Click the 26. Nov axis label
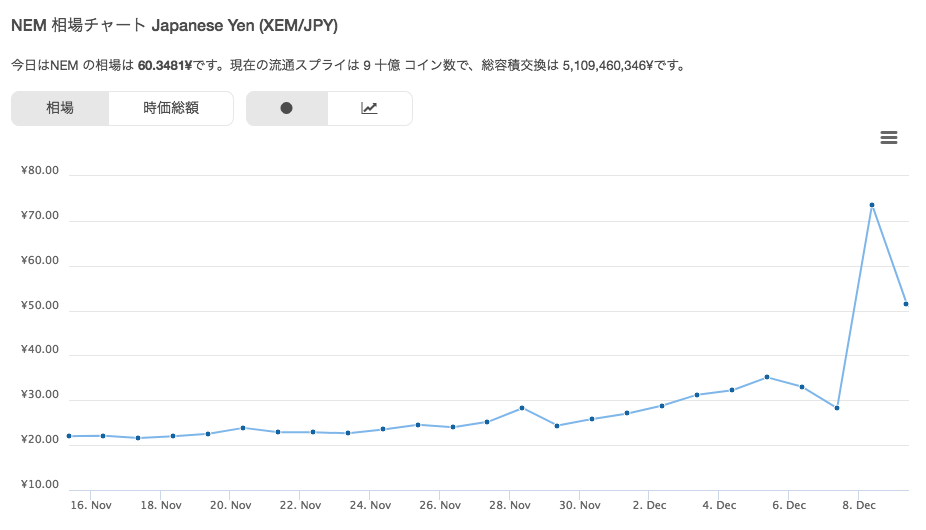Screen dimensions: 926x530 pos(440,505)
